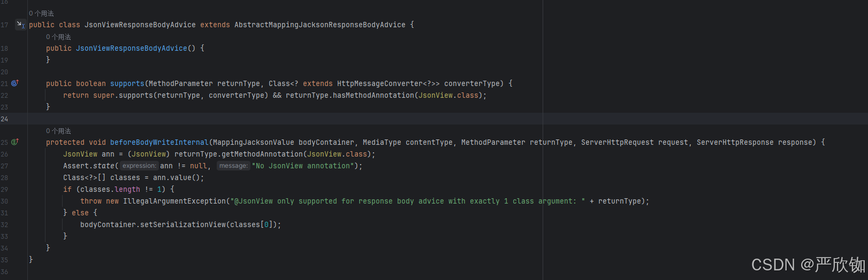Click ServerHttpRequest parameter type on line 25
Image resolution: width=868 pixels, height=280 pixels.
tap(618, 142)
